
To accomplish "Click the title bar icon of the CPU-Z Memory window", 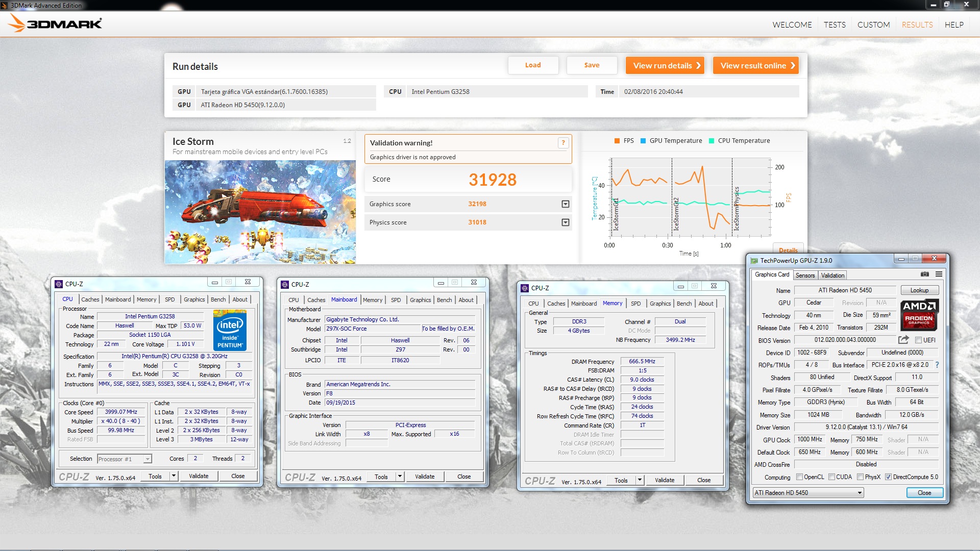I will tap(525, 288).
